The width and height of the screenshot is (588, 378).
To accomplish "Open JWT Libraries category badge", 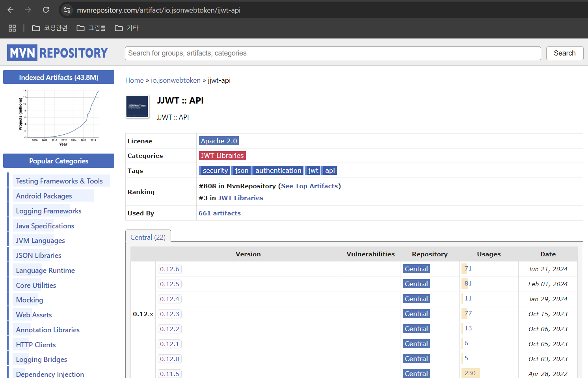I will 222,156.
